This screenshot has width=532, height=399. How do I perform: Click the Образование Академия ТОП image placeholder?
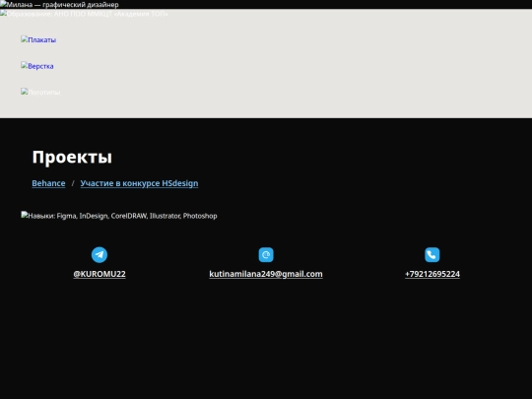84,14
